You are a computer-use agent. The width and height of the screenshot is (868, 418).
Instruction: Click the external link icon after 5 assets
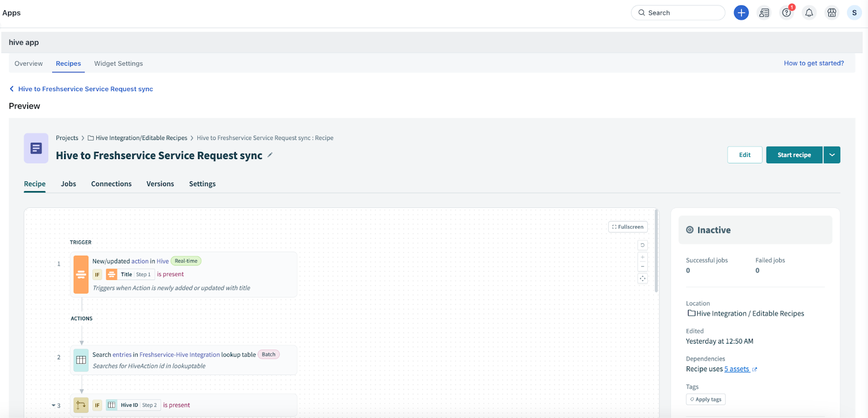click(755, 370)
